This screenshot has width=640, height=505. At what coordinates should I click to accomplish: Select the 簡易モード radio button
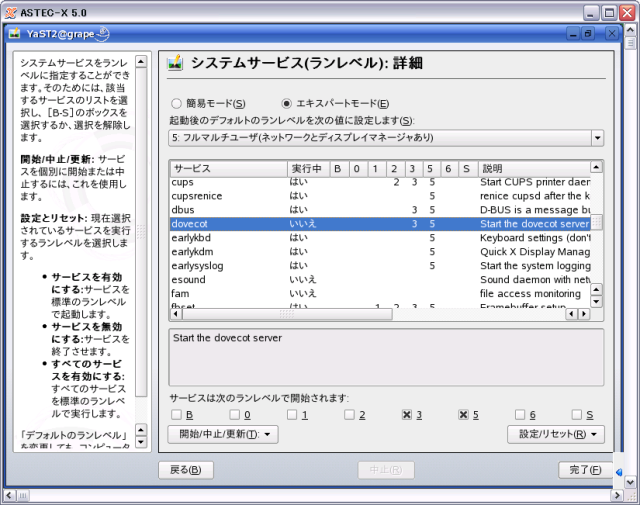click(x=177, y=103)
